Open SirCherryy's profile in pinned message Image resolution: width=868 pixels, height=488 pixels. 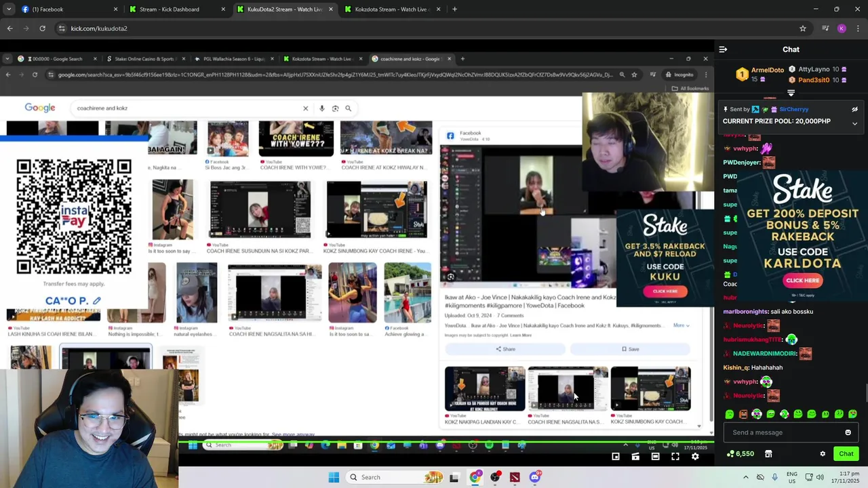793,109
